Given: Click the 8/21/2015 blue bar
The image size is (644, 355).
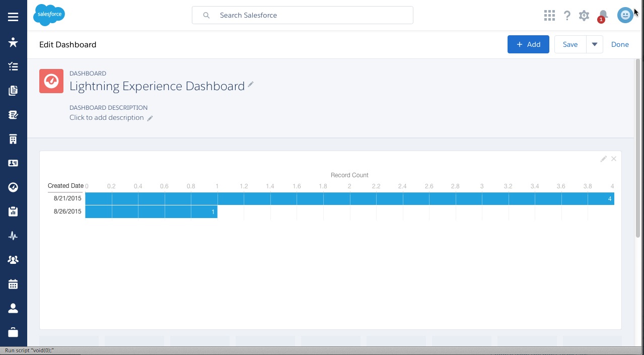Looking at the screenshot, I should click(349, 199).
